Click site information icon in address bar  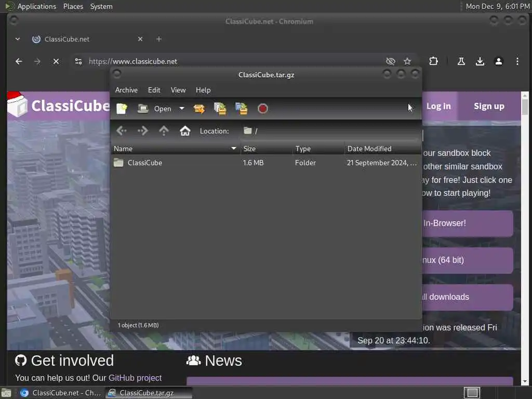click(78, 61)
